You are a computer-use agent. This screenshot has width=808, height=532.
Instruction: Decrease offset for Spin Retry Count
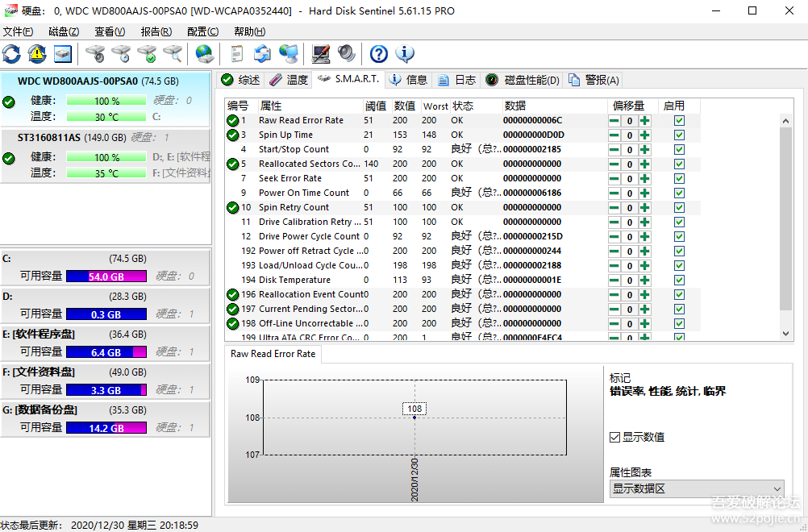pyautogui.click(x=614, y=208)
